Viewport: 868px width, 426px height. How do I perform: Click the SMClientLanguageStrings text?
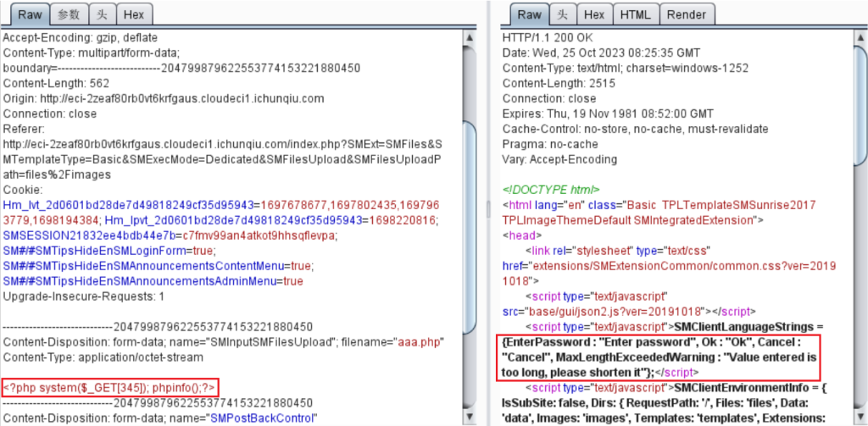click(745, 326)
